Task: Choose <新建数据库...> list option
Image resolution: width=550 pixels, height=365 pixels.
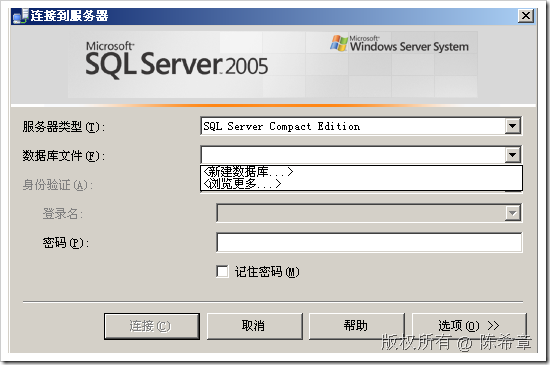Action: 361,172
